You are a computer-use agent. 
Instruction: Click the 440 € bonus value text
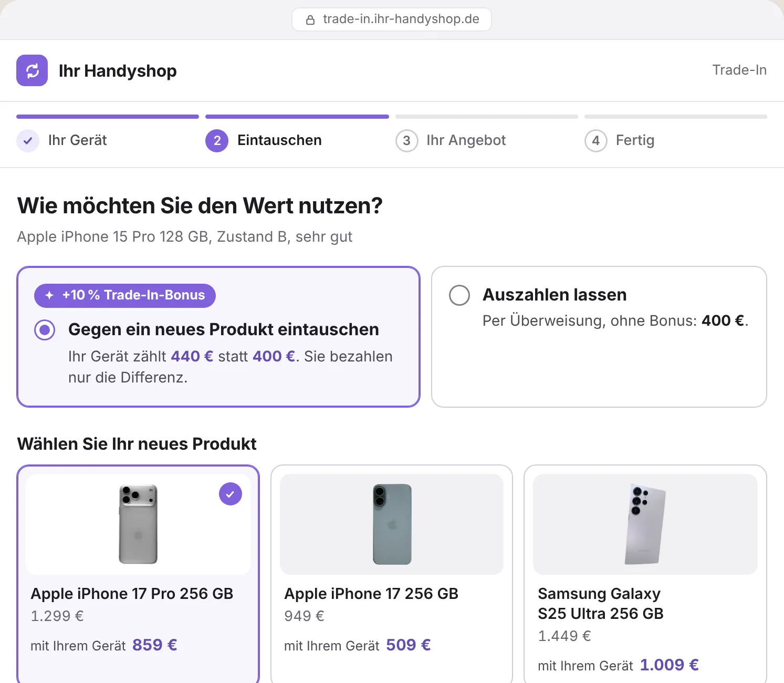(x=192, y=357)
